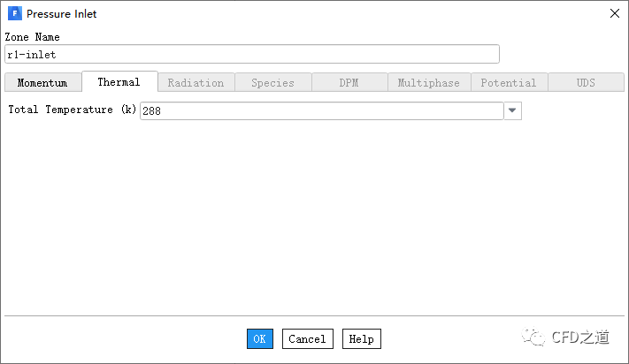This screenshot has width=629, height=364.
Task: Click the Zone Name field containing r1-inlet
Action: click(x=252, y=54)
